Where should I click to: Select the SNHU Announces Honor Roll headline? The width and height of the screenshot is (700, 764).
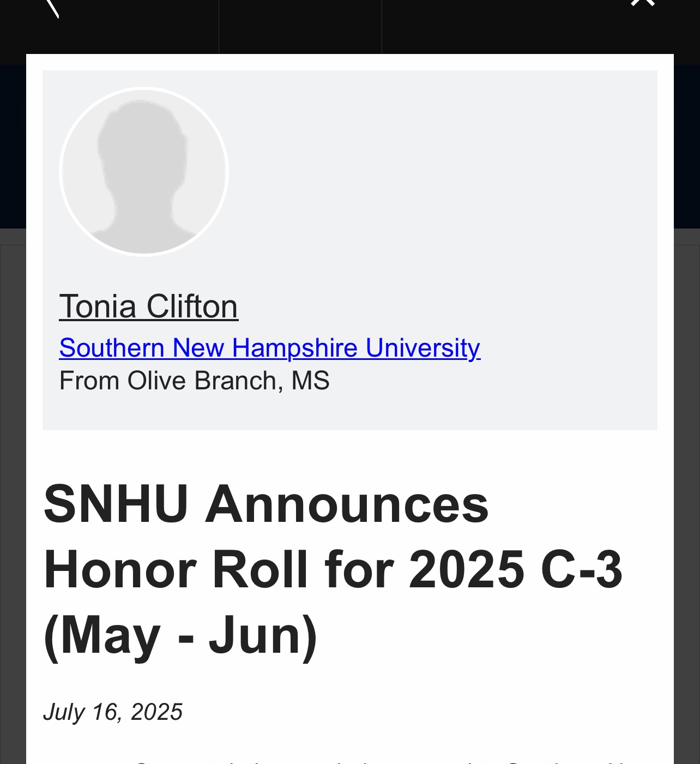tap(333, 569)
